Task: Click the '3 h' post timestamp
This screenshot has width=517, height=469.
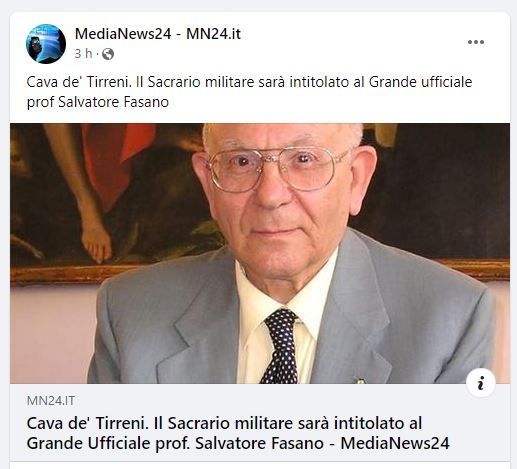Action: tap(83, 54)
